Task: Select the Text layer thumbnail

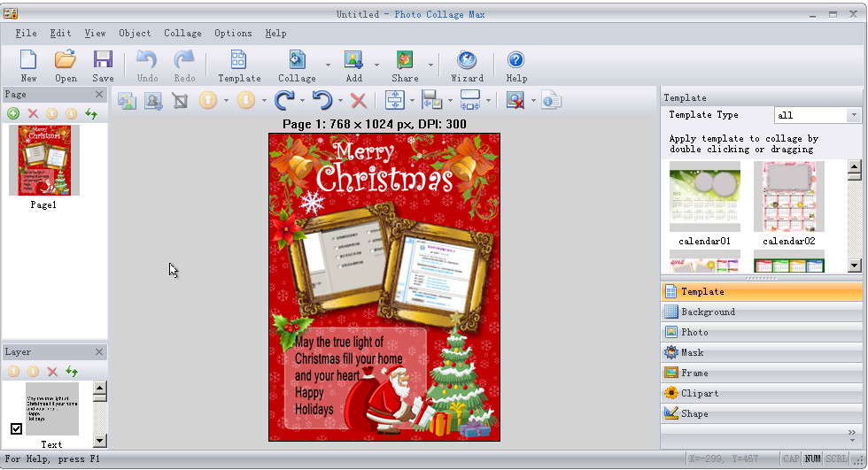Action: (x=52, y=409)
